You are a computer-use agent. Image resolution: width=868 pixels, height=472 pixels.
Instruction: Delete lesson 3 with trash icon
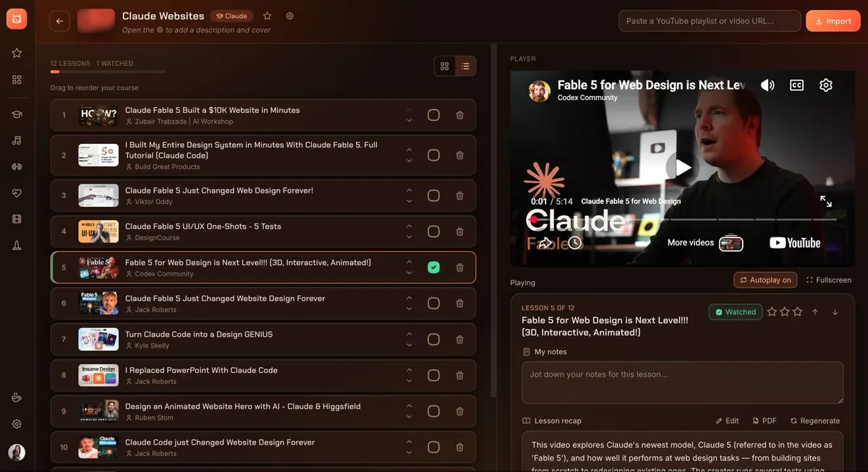459,195
